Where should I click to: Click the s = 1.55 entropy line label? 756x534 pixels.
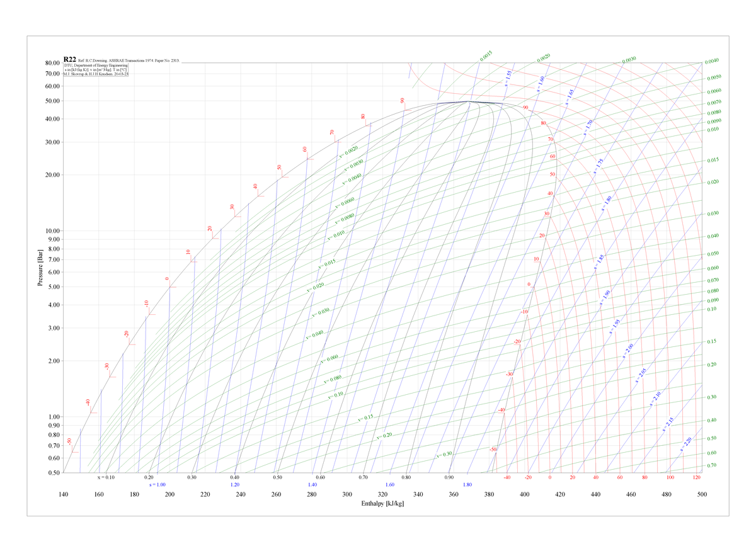[x=508, y=77]
